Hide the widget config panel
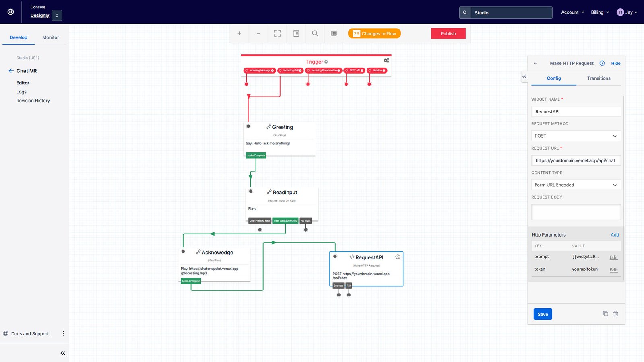The height and width of the screenshot is (362, 644). point(615,63)
